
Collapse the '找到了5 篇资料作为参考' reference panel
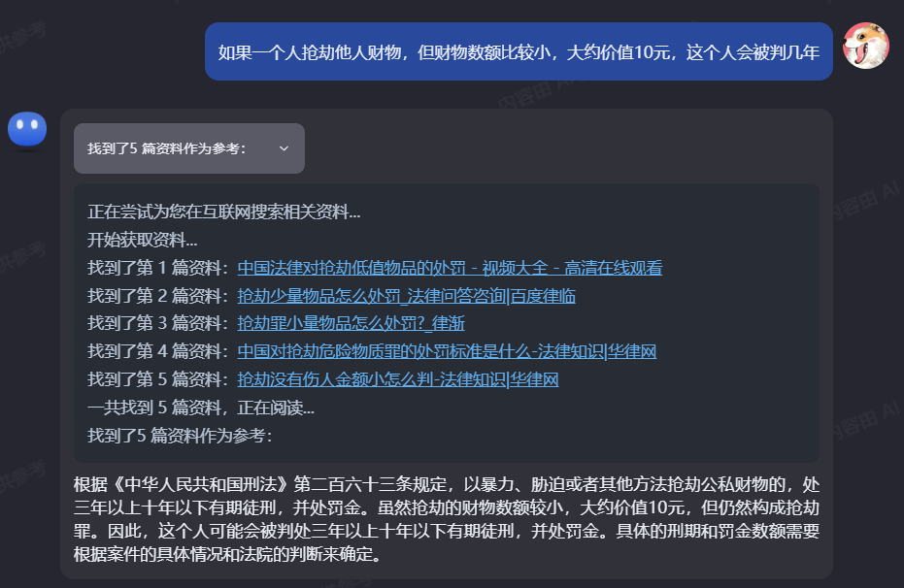(189, 148)
